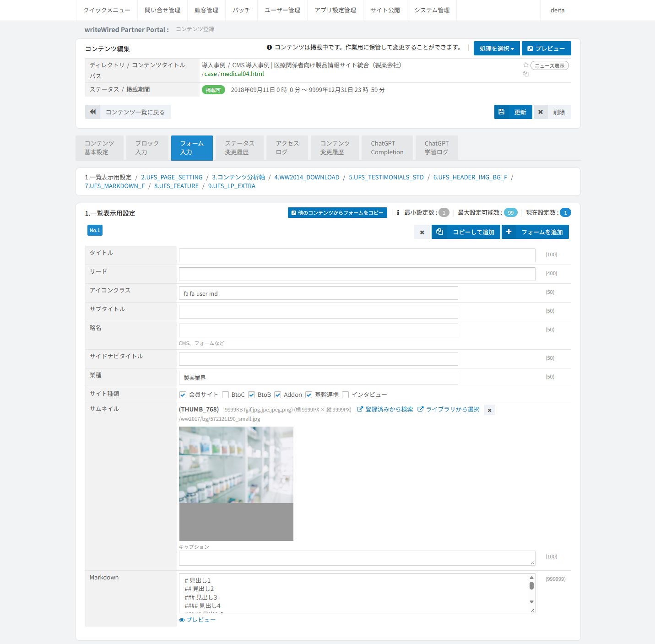Screen dimensions: 655x644
Task: Jump to 9.UFS_LP_EXTRA section link
Action: pos(232,186)
